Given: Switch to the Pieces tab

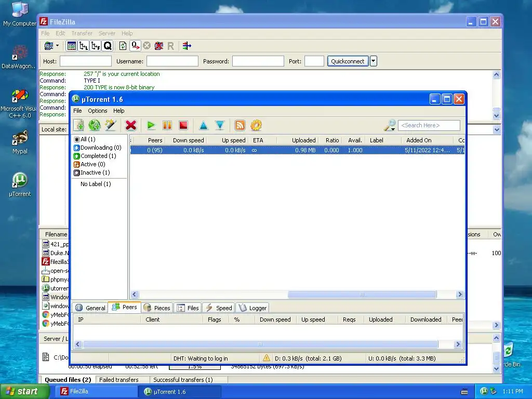Looking at the screenshot, I should tap(157, 308).
